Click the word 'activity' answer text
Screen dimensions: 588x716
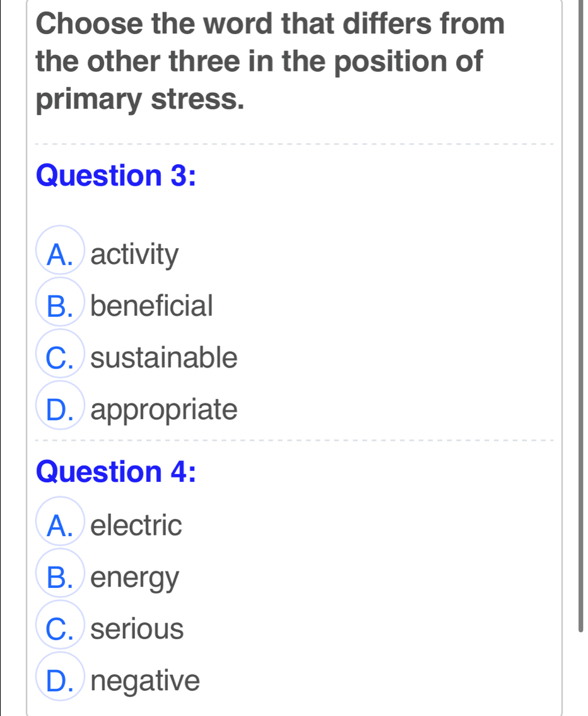pyautogui.click(x=135, y=255)
